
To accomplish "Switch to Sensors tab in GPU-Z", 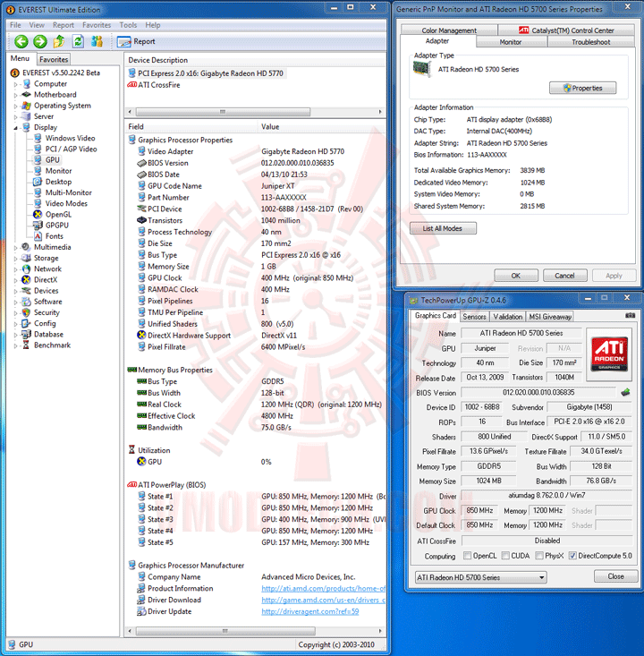I will pyautogui.click(x=474, y=317).
